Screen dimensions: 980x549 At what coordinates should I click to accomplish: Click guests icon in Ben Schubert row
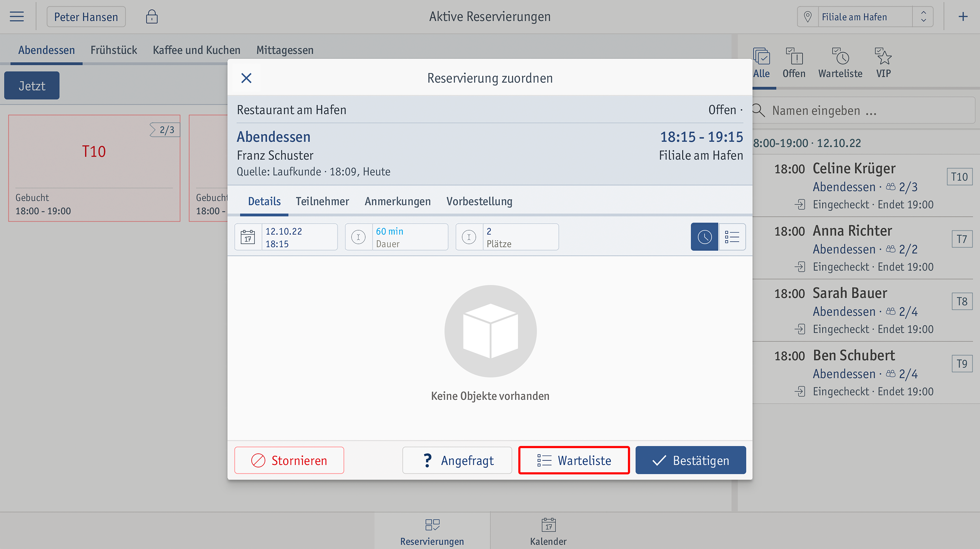click(891, 374)
